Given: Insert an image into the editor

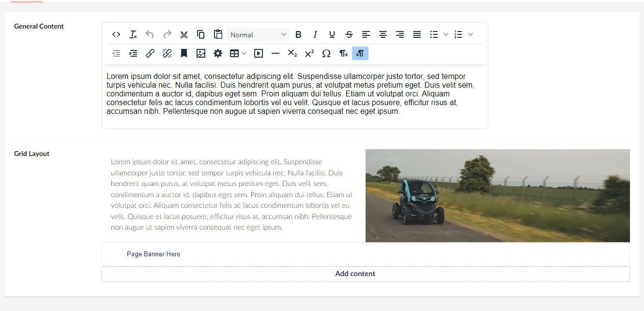Looking at the screenshot, I should pyautogui.click(x=201, y=53).
